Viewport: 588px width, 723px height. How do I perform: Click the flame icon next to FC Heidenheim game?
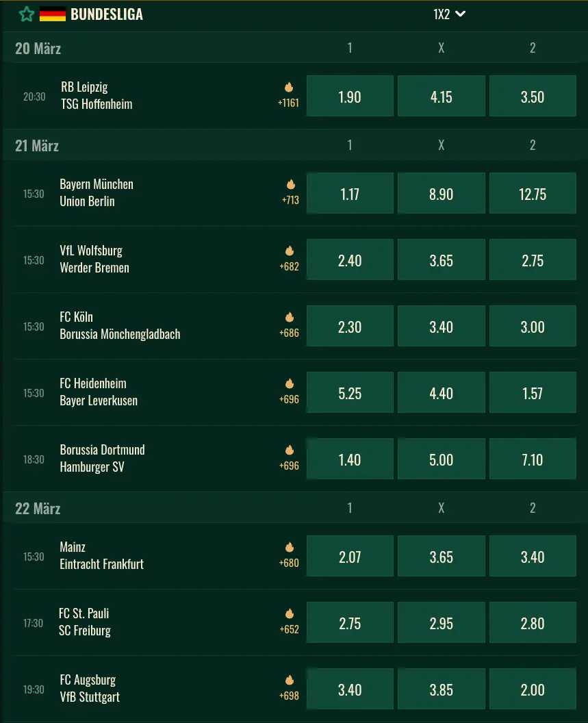[289, 383]
